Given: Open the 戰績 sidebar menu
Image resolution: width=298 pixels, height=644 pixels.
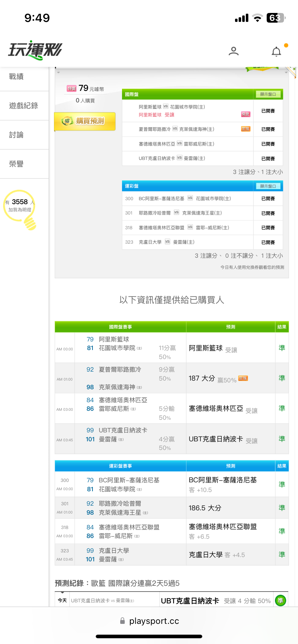Looking at the screenshot, I should tap(24, 77).
